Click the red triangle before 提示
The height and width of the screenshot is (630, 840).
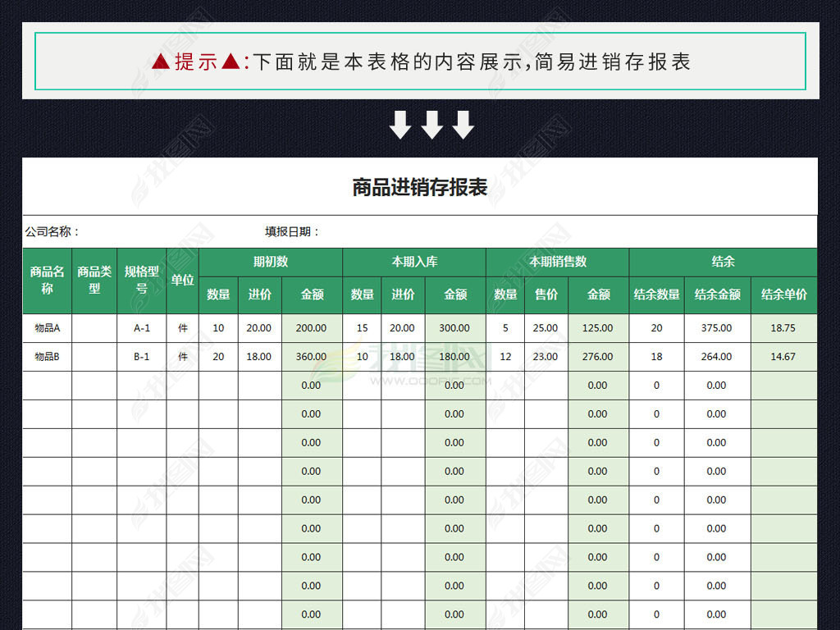pos(161,62)
